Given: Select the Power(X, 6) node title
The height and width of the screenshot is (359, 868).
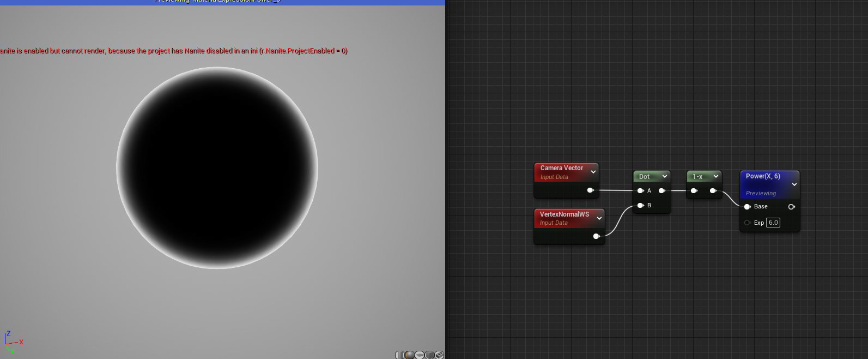Looking at the screenshot, I should pos(763,176).
